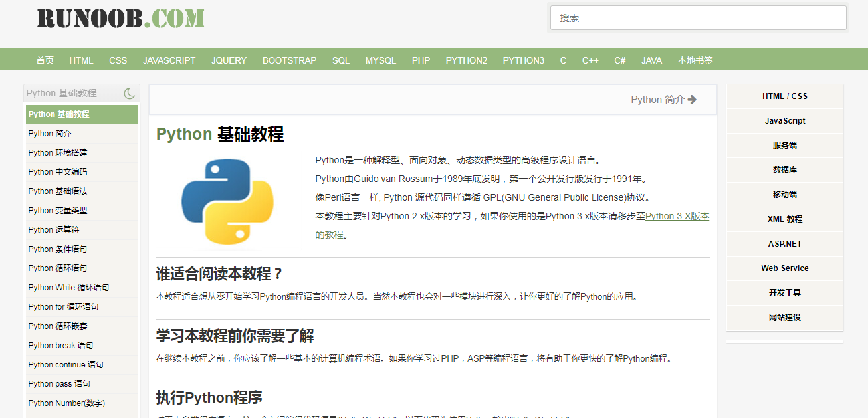Screen dimensions: 868x418
Task: Open Python While 循环语句 in sidebar
Action: 82,288
